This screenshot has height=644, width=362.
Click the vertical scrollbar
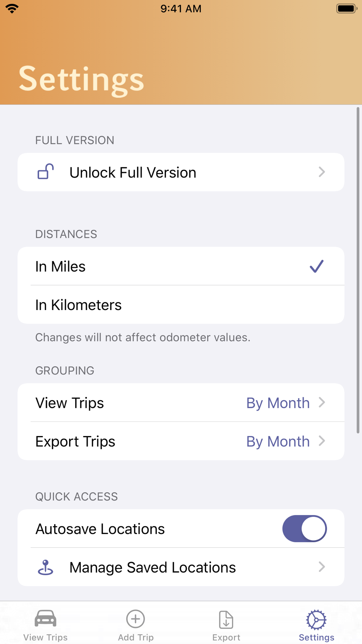pos(358,270)
